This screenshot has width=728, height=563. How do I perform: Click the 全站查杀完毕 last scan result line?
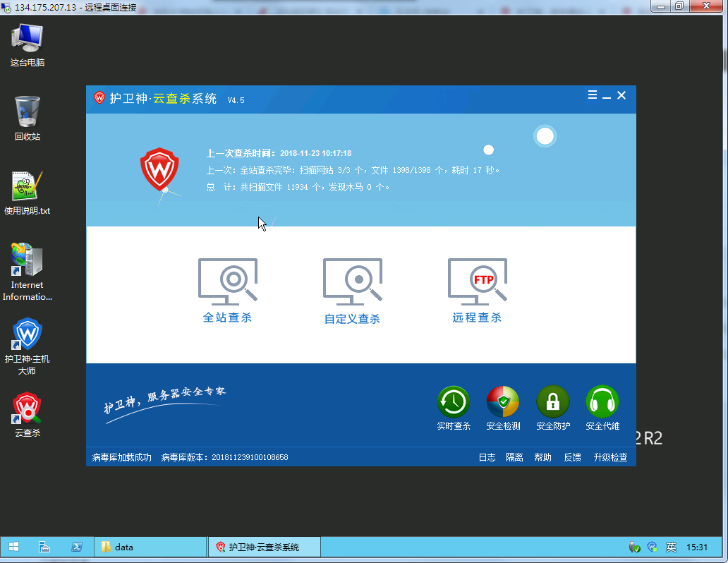coord(353,170)
